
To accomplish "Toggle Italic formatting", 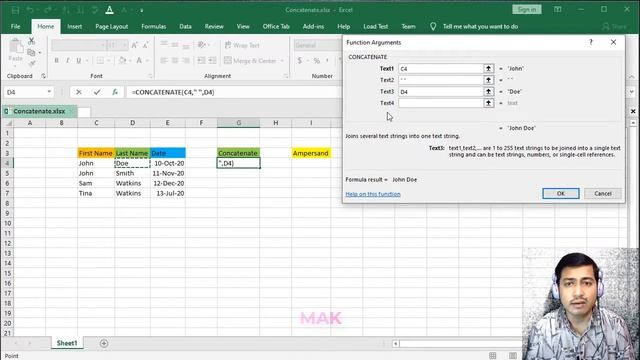I will (x=67, y=60).
